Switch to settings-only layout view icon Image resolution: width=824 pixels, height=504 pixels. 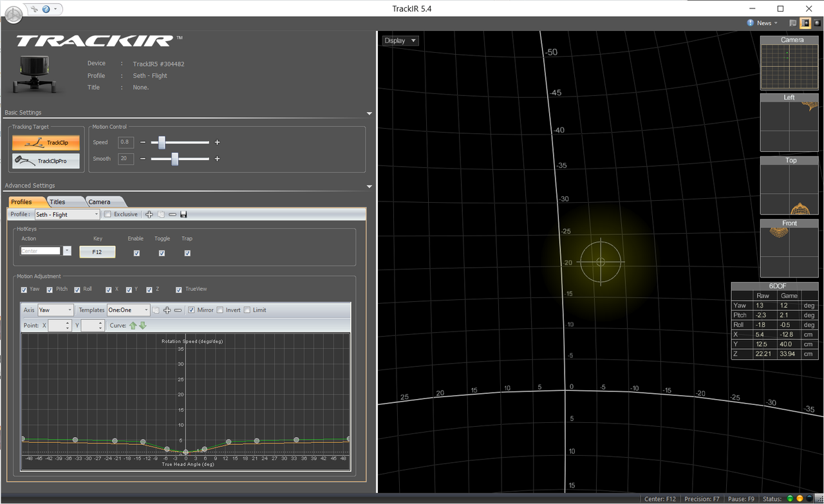[x=793, y=23]
